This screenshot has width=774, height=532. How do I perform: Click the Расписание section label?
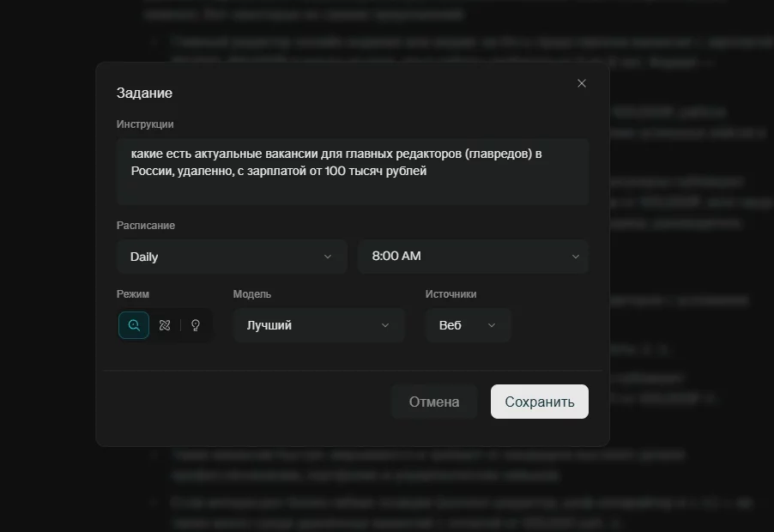146,226
